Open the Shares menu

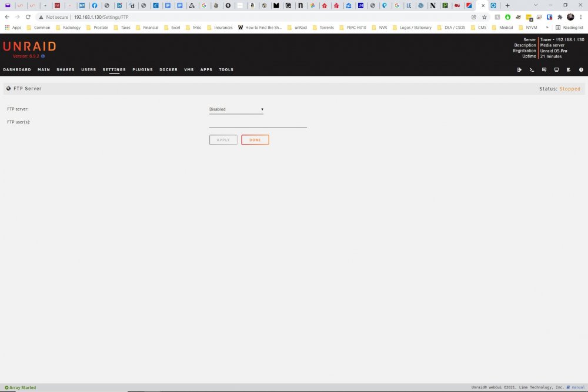tap(65, 70)
